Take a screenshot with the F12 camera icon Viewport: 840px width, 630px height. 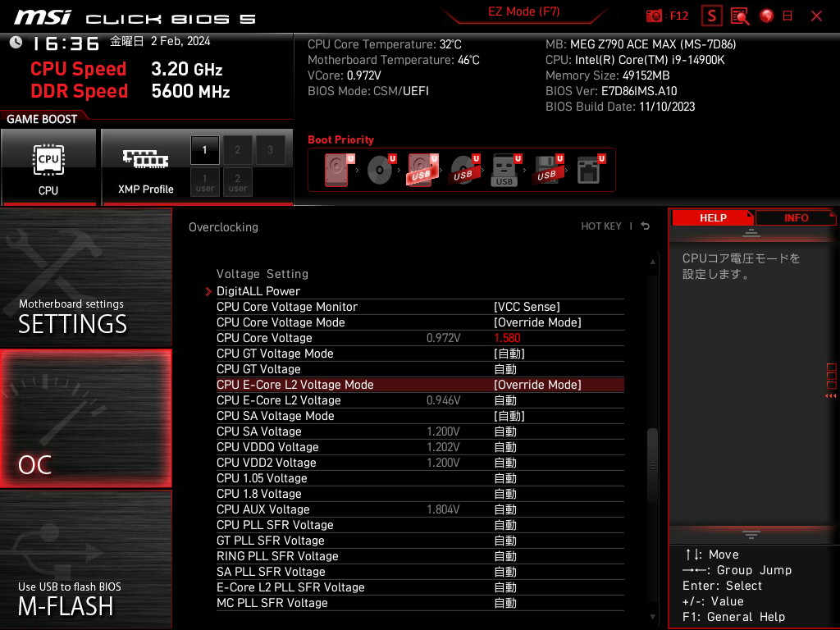pos(654,16)
